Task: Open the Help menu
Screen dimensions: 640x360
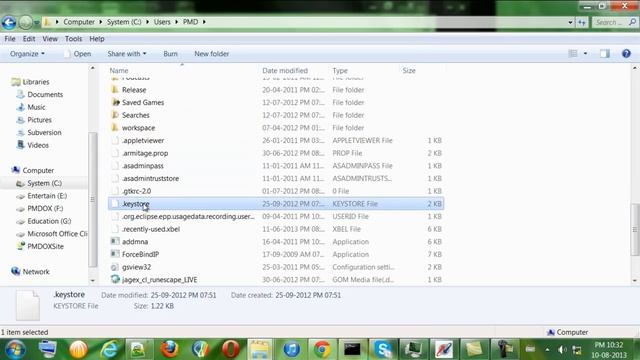Action: click(97, 39)
